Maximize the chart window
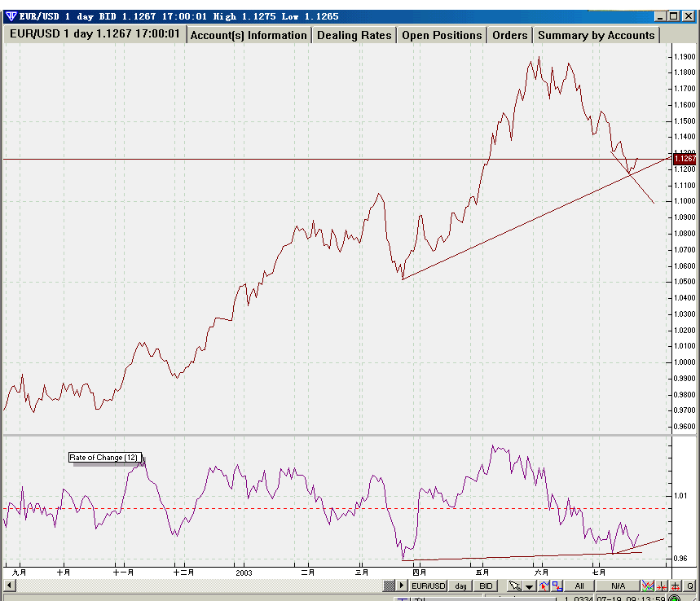Image resolution: width=700 pixels, height=601 pixels. (674, 16)
